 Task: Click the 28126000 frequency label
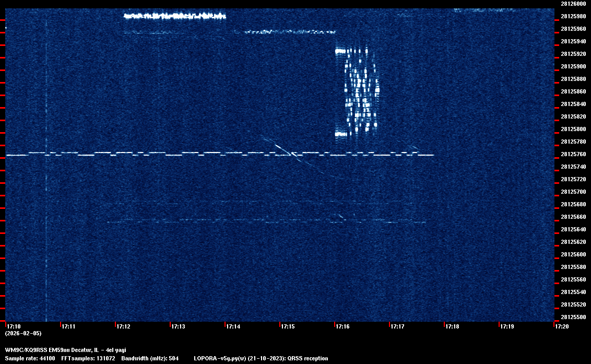coord(573,4)
